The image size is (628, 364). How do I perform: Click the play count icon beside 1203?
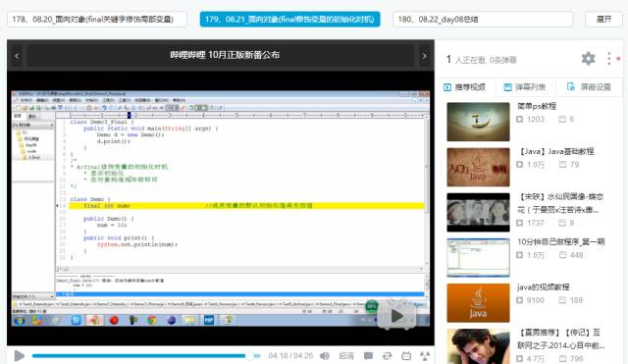coord(520,120)
